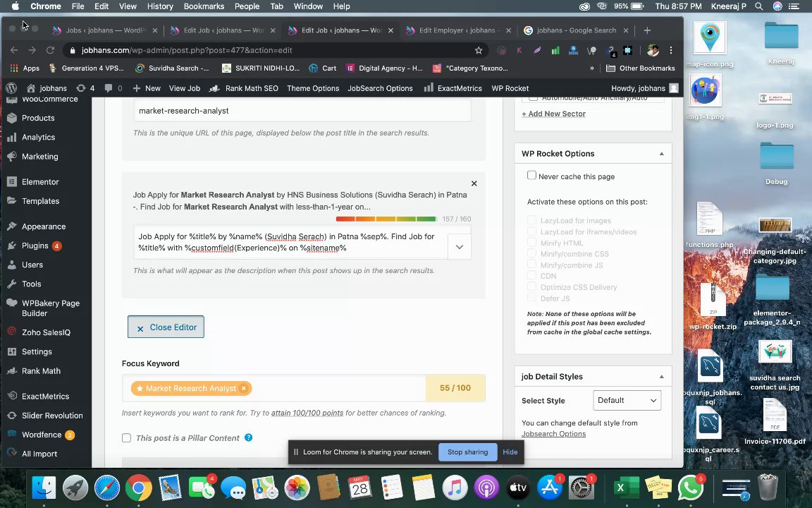Open Theme Options in admin bar

(x=313, y=88)
